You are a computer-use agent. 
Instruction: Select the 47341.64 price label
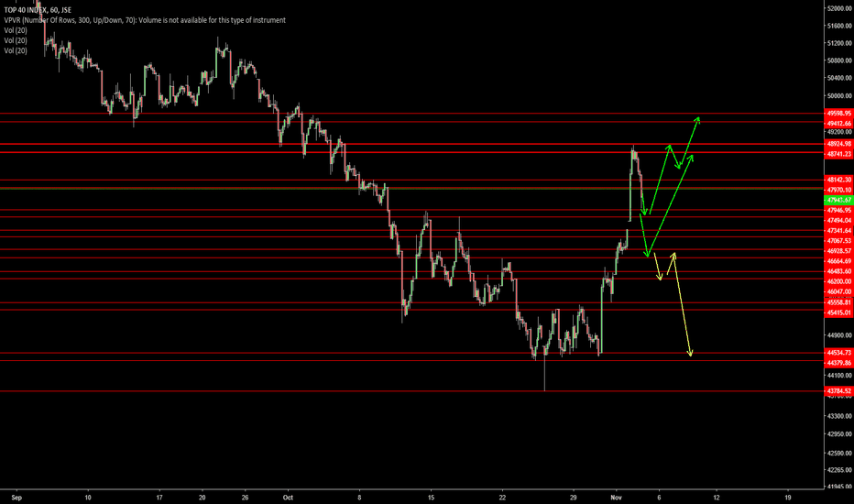tap(838, 231)
